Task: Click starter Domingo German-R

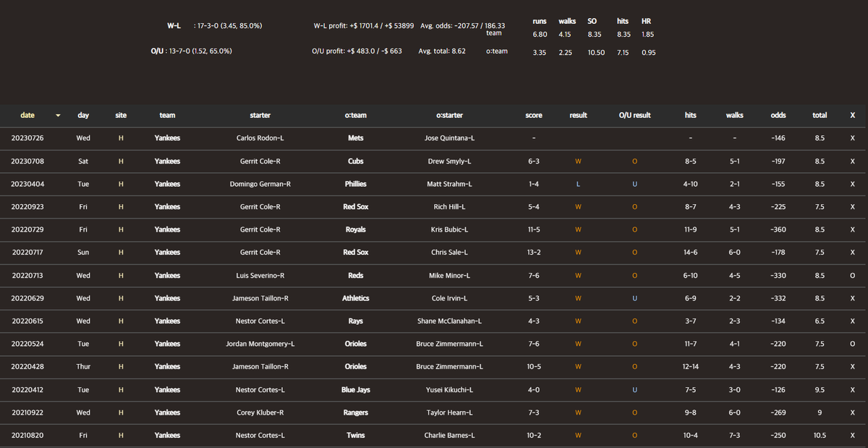Action: [x=260, y=184]
